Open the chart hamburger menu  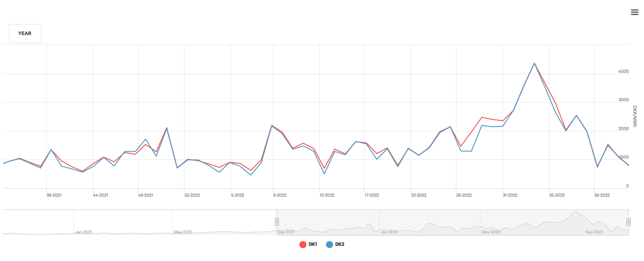(x=634, y=12)
